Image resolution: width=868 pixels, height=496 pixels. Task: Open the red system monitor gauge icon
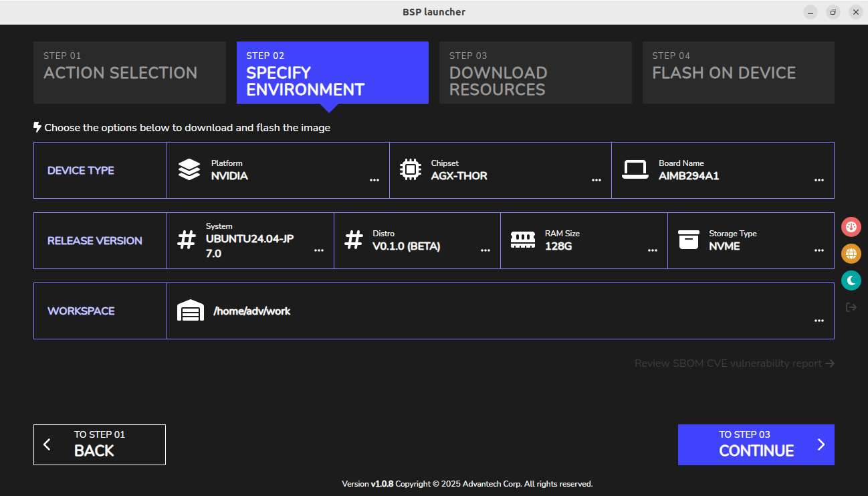point(851,226)
